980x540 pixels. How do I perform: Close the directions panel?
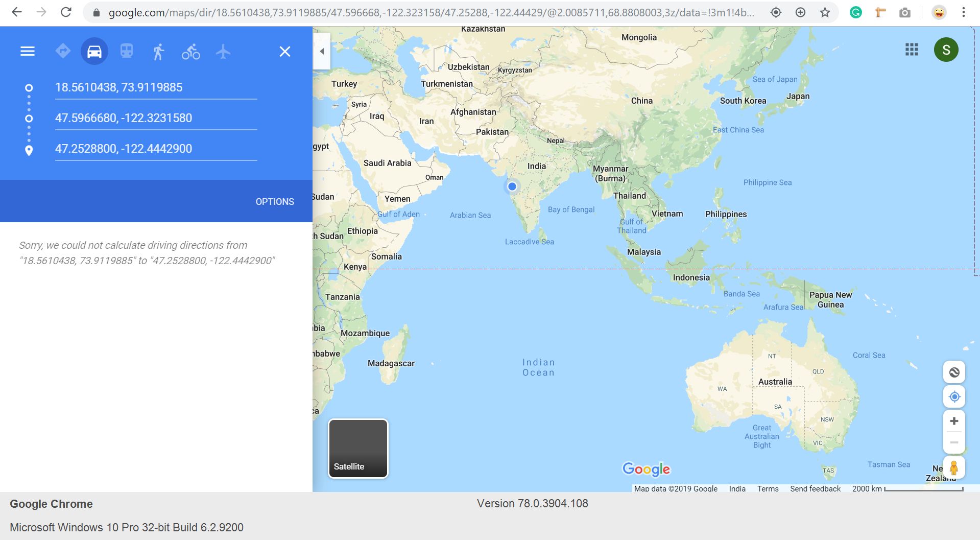pyautogui.click(x=285, y=52)
